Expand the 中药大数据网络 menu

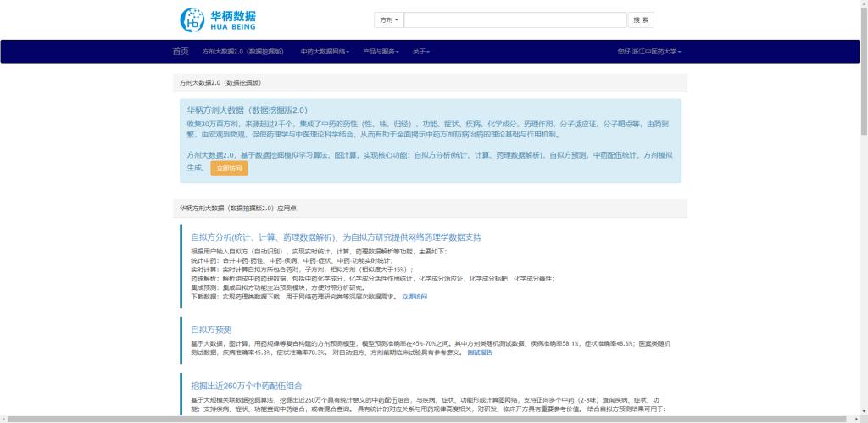click(x=325, y=52)
